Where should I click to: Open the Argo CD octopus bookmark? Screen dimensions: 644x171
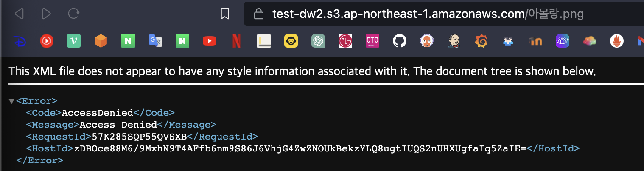pyautogui.click(x=426, y=41)
